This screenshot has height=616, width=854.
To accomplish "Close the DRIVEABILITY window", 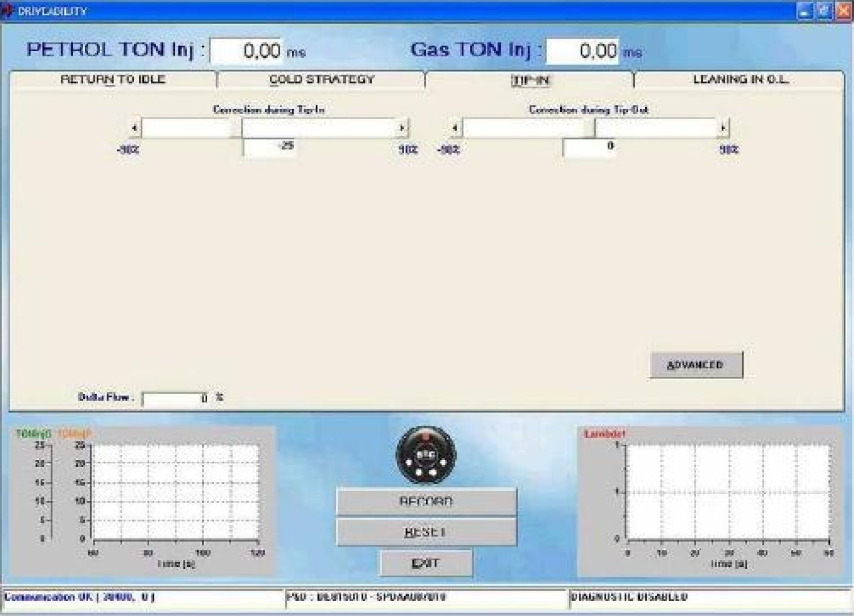I will [x=843, y=11].
